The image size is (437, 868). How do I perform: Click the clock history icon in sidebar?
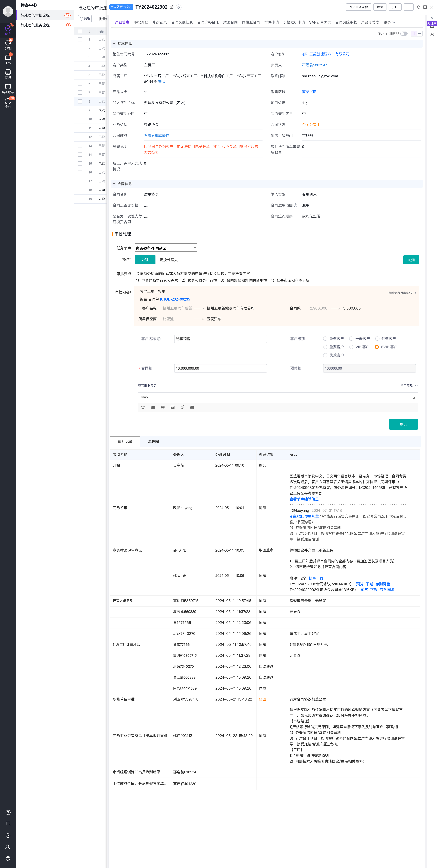tap(8, 835)
